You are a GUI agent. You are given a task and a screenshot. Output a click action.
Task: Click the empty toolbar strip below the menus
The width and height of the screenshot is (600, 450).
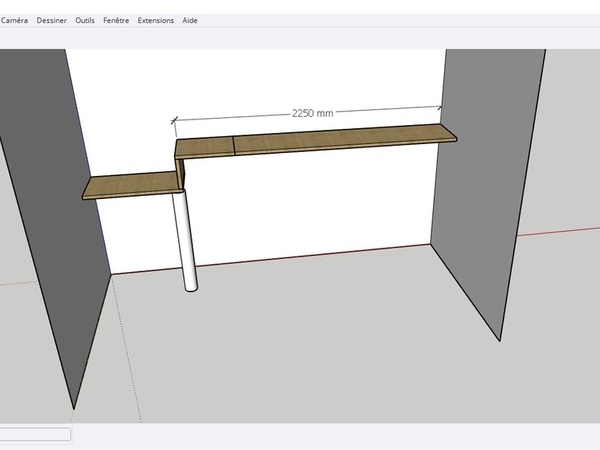300,36
